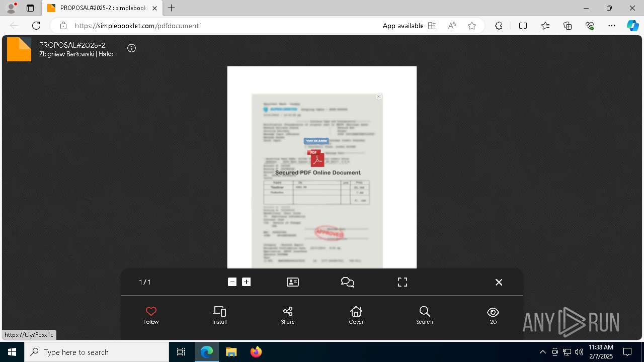The height and width of the screenshot is (362, 644).
Task: Close the small x on document preview
Action: [x=379, y=97]
